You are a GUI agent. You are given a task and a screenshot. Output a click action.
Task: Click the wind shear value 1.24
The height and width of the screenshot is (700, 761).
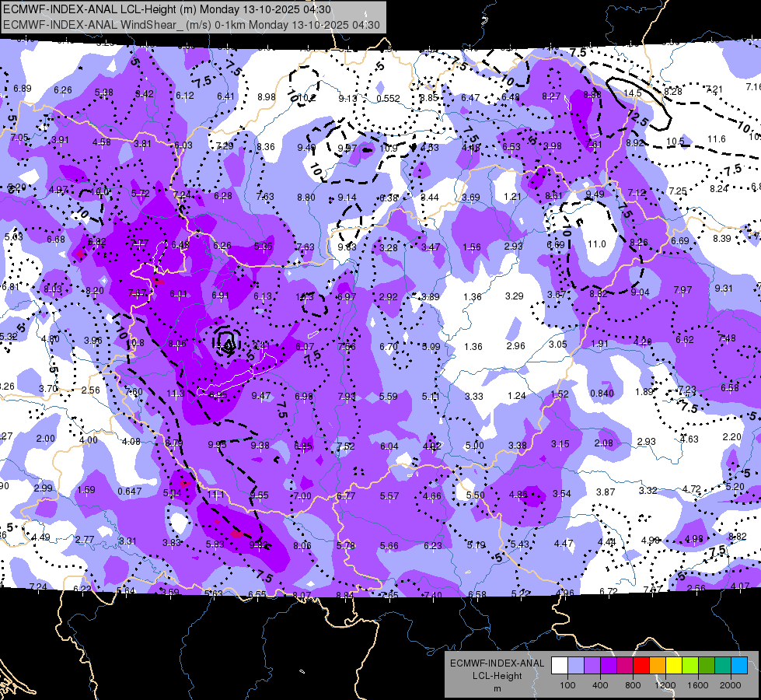coord(517,395)
